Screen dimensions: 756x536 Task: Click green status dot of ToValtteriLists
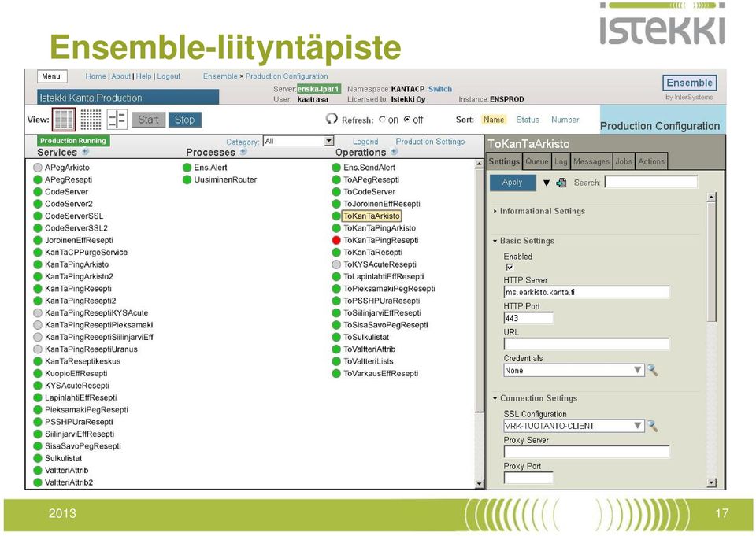pos(336,361)
